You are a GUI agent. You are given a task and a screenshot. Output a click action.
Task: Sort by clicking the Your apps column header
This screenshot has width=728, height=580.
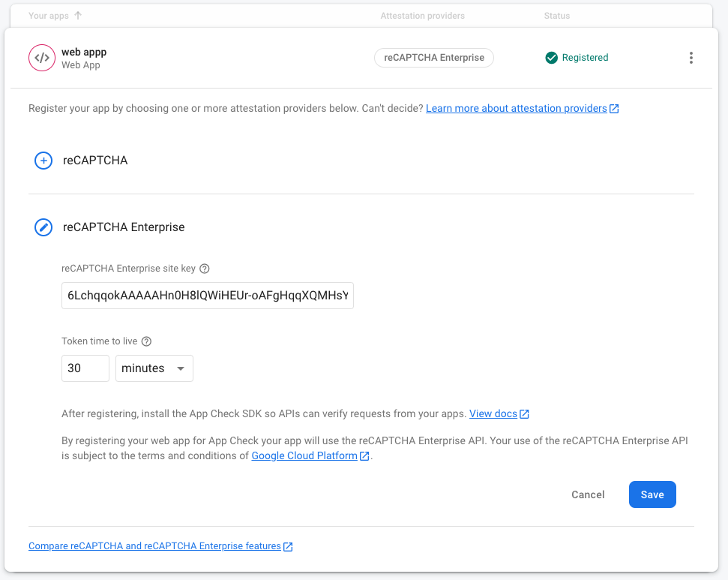[46, 15]
